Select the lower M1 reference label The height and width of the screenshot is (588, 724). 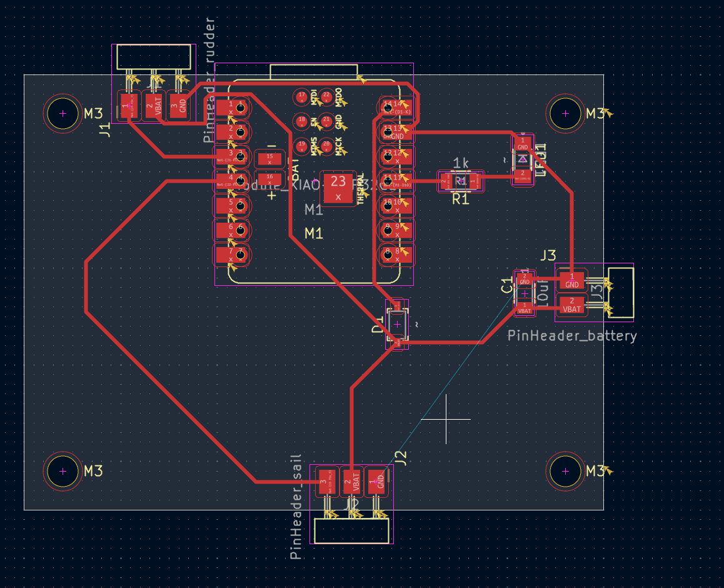pos(313,233)
